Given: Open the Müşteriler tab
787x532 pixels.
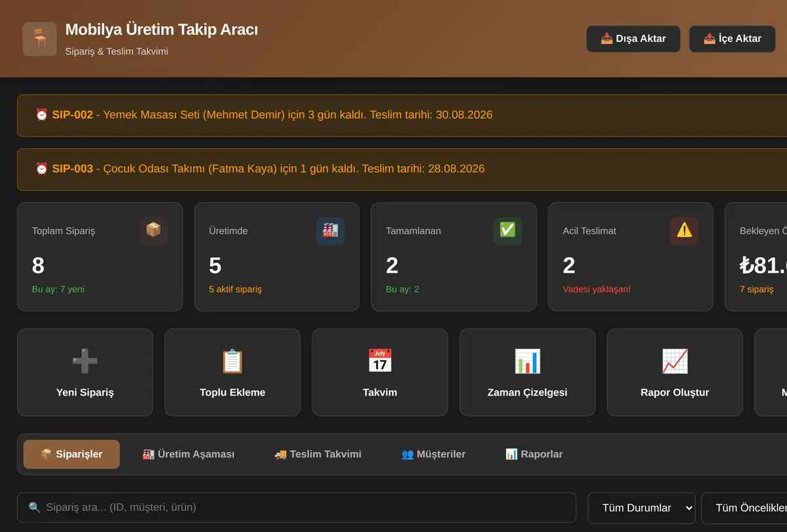Looking at the screenshot, I should tap(434, 454).
